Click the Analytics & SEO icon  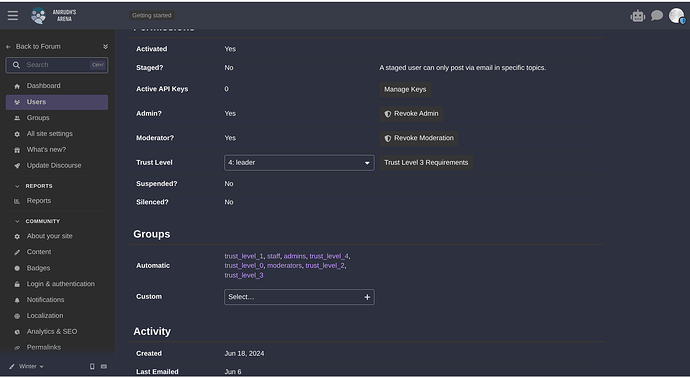17,332
